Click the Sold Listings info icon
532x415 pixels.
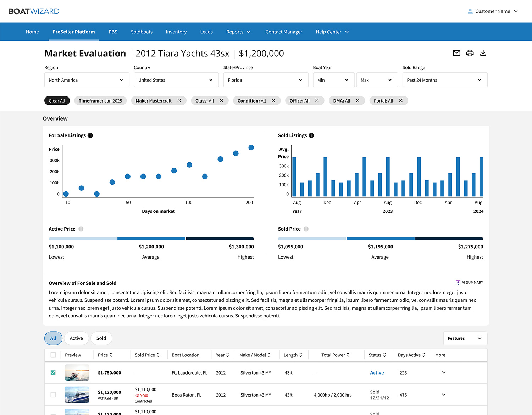[x=311, y=135]
